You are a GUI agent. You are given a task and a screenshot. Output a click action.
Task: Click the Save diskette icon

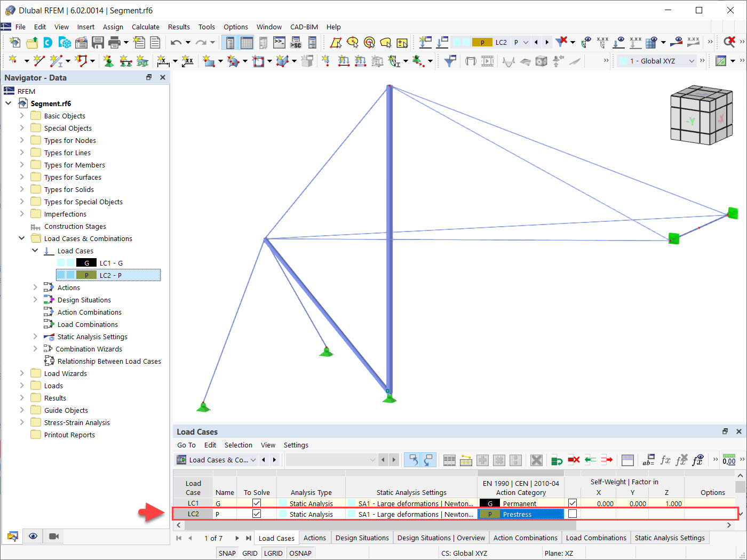tap(98, 43)
